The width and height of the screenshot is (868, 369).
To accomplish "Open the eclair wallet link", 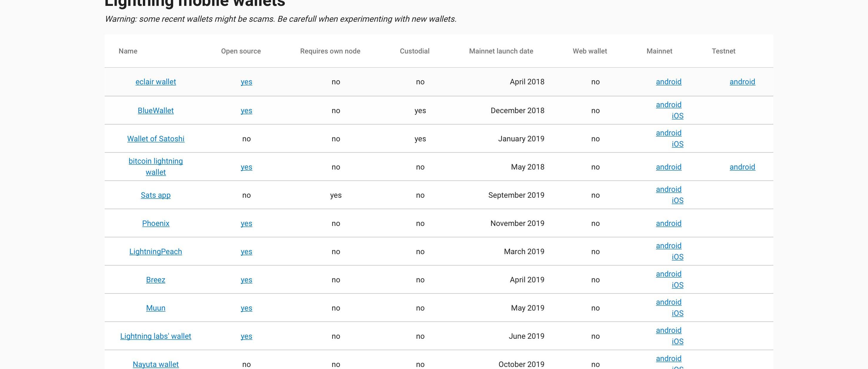I will point(155,82).
